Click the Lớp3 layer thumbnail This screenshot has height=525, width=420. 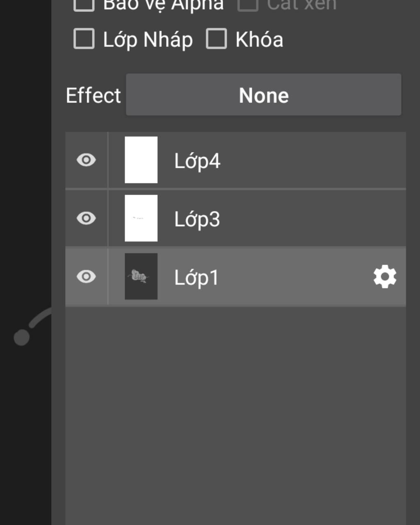click(141, 218)
